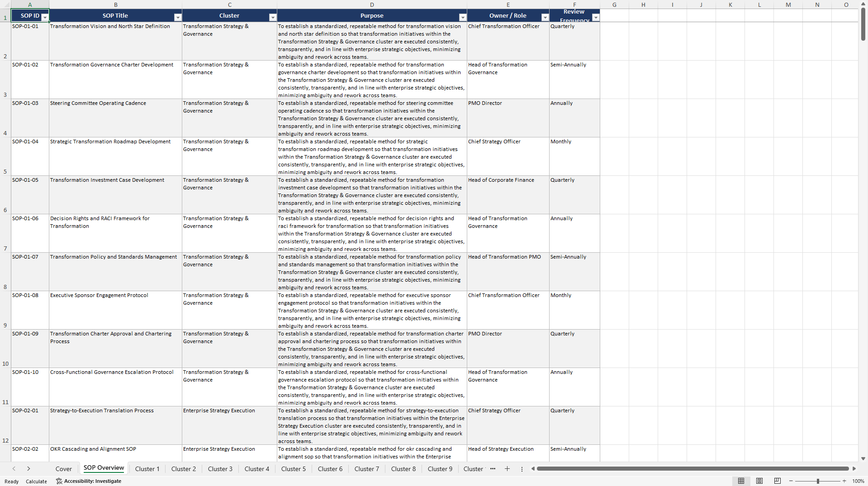Screen dimensions: 868x486
Task: Click the horizontal scrollbar thumb
Action: point(693,469)
